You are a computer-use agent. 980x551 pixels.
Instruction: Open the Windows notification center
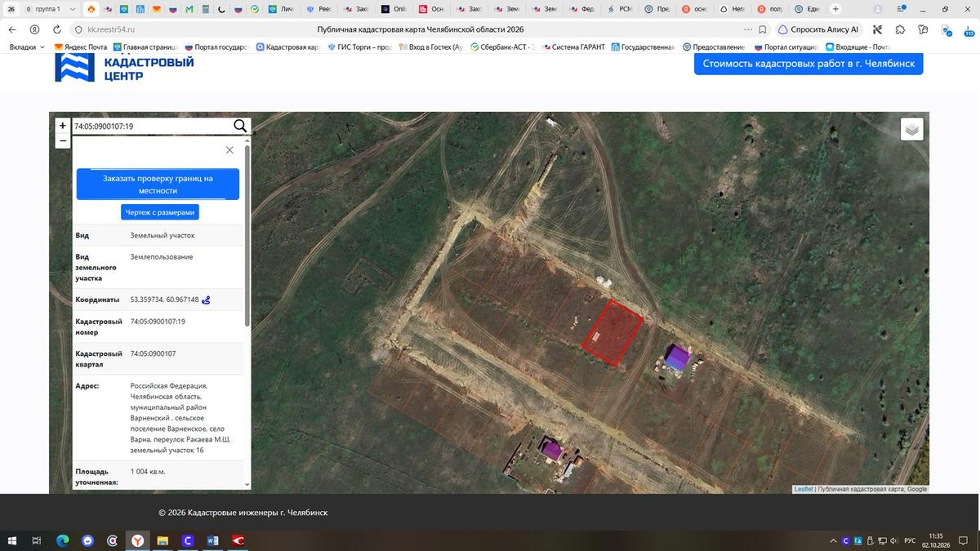[964, 540]
